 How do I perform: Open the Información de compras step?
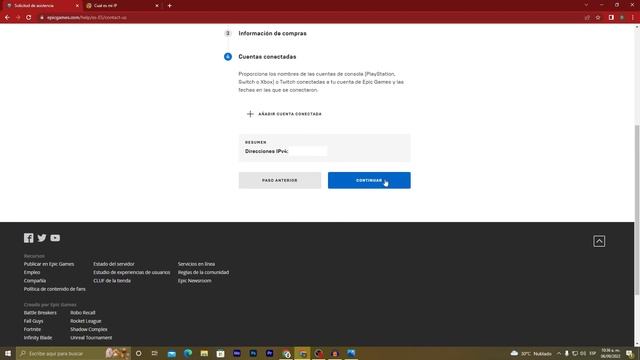click(272, 33)
